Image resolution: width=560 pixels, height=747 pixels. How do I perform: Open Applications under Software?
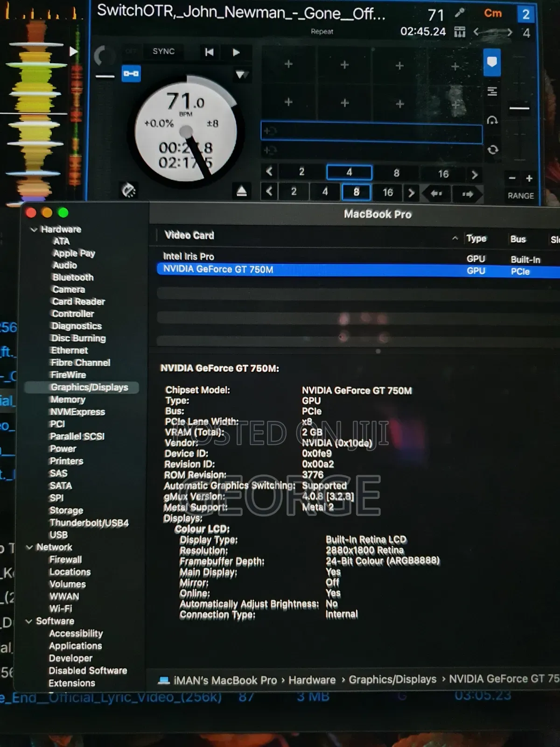click(76, 646)
